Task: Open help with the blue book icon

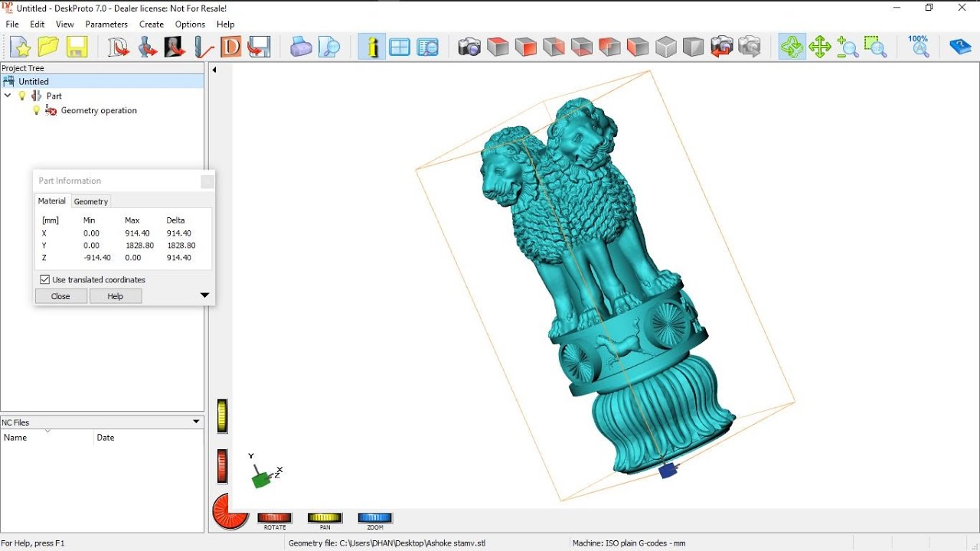Action: click(960, 47)
